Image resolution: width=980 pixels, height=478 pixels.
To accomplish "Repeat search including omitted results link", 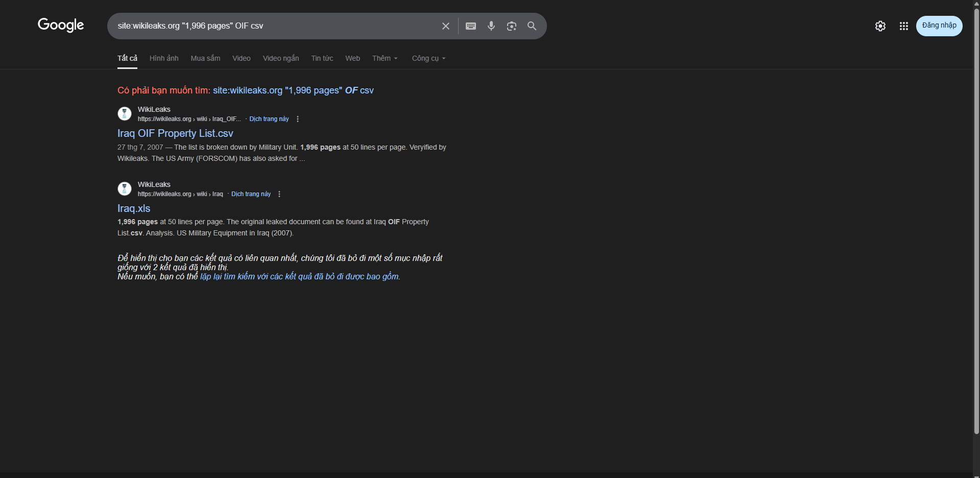I will point(300,276).
